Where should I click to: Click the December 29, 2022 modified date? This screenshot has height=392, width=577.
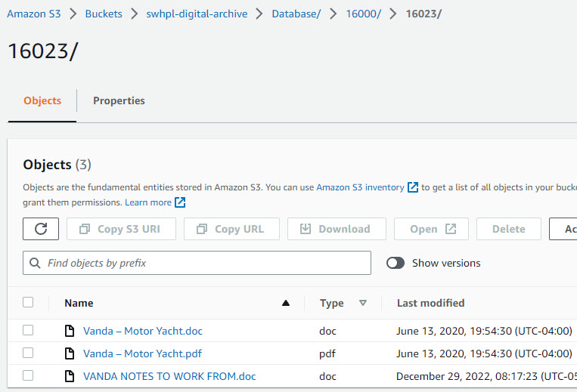click(x=486, y=376)
